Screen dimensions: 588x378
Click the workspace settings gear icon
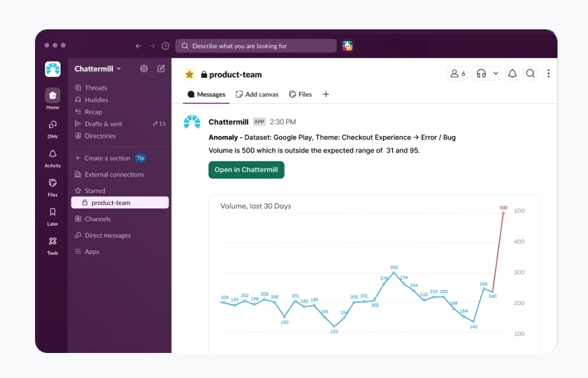tap(144, 68)
